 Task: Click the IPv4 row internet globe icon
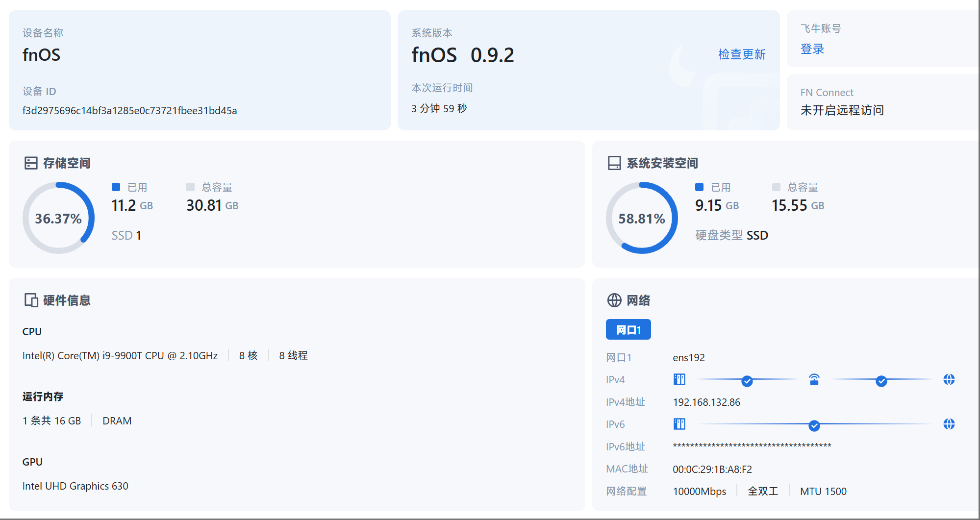[x=949, y=379]
